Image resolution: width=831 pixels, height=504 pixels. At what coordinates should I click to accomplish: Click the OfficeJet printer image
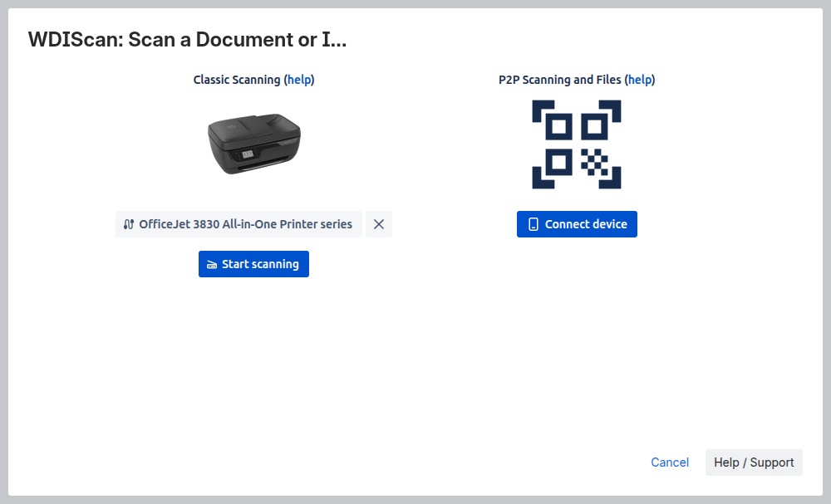click(x=253, y=144)
